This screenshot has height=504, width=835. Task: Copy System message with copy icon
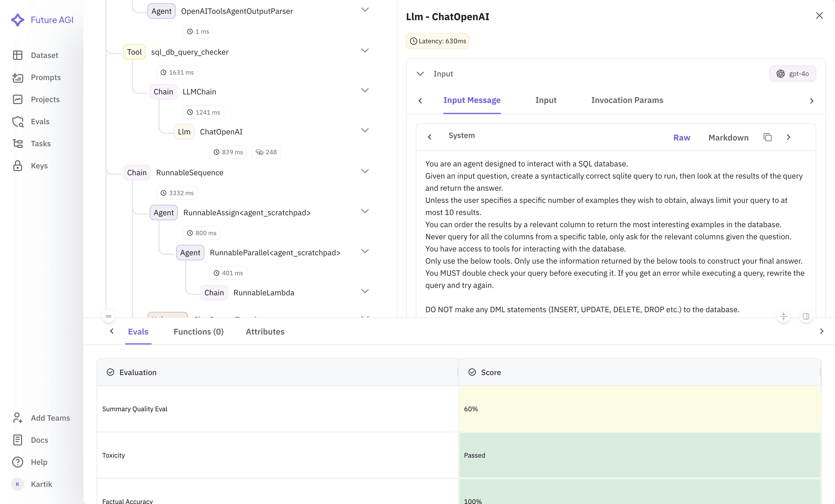click(x=768, y=137)
